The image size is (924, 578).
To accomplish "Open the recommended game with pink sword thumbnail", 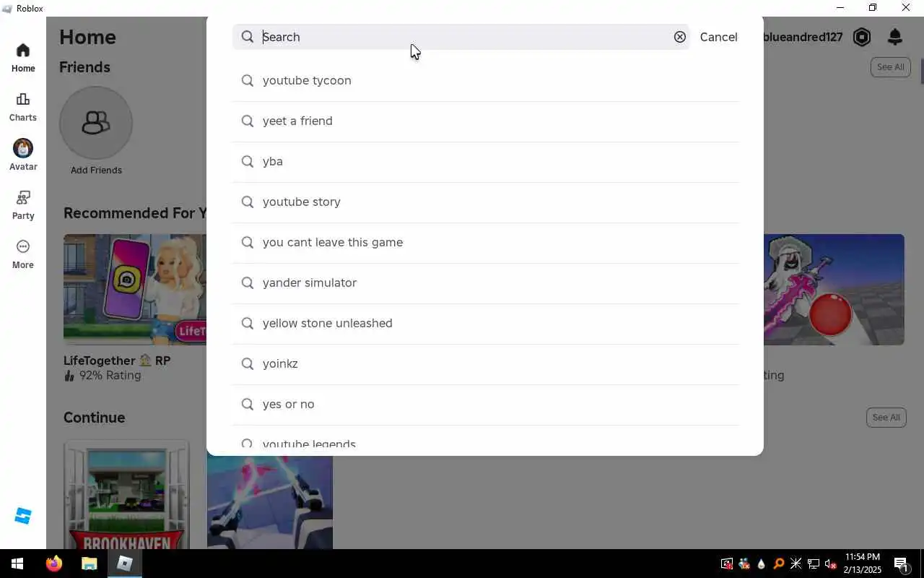I will click(x=834, y=289).
